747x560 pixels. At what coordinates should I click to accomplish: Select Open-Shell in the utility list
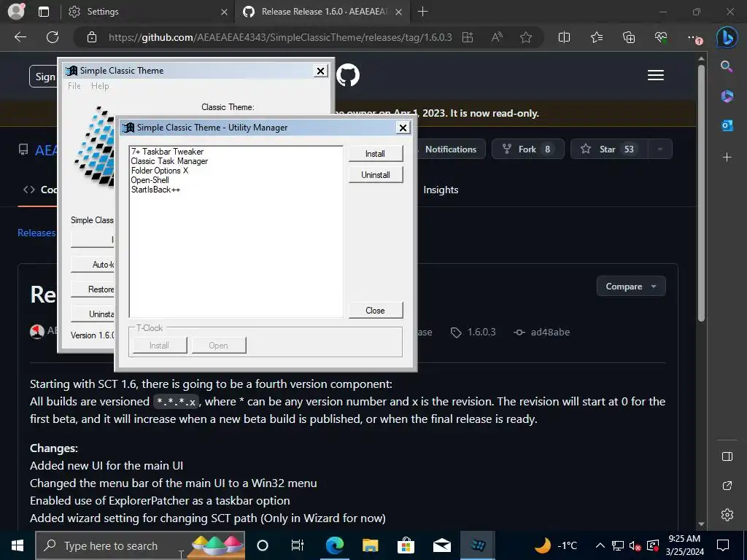pos(150,180)
